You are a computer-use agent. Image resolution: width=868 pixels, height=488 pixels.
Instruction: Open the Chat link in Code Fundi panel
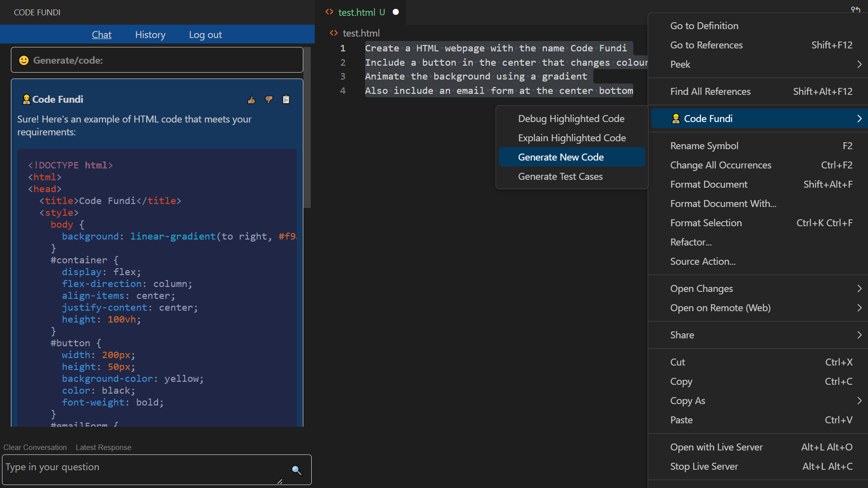pos(102,35)
